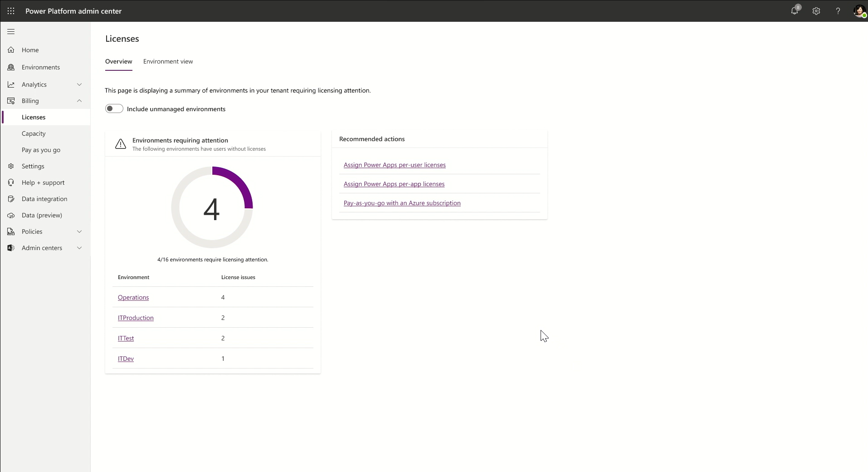Click license issue count 4 for Operations

tap(223, 297)
